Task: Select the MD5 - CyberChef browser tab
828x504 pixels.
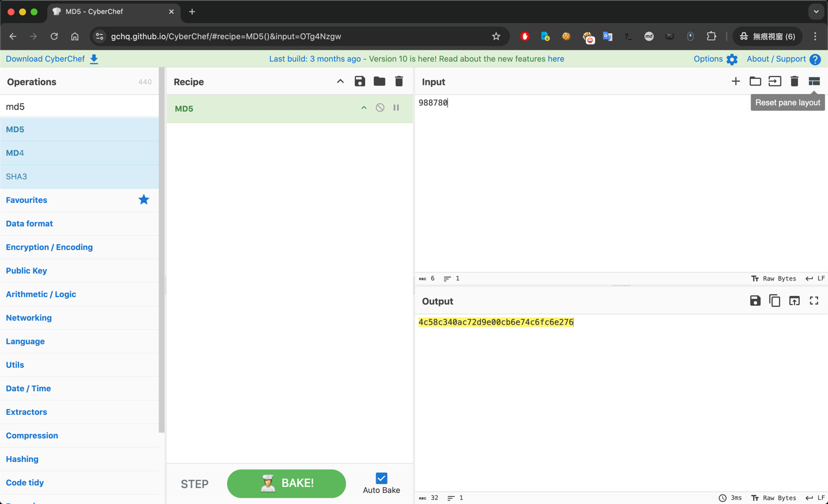Action: click(113, 11)
